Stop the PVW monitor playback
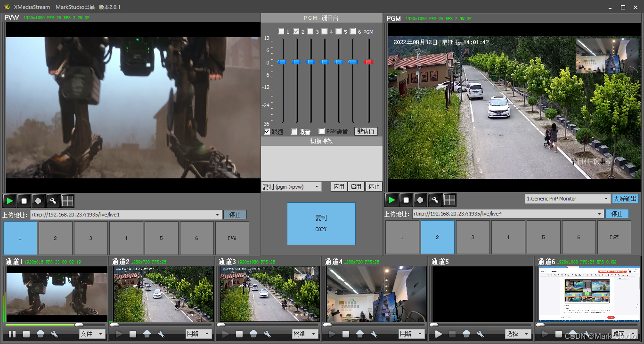 tap(24, 200)
